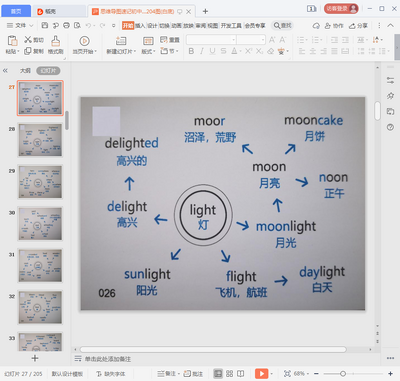Click the Undo arrow icon
Screen dimensions: 400x381
coord(88,25)
